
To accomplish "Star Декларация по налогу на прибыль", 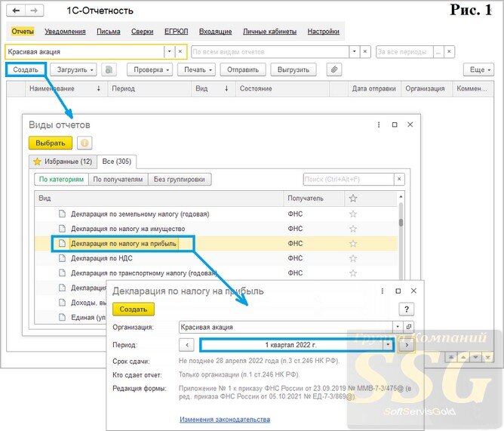I will click(x=353, y=244).
